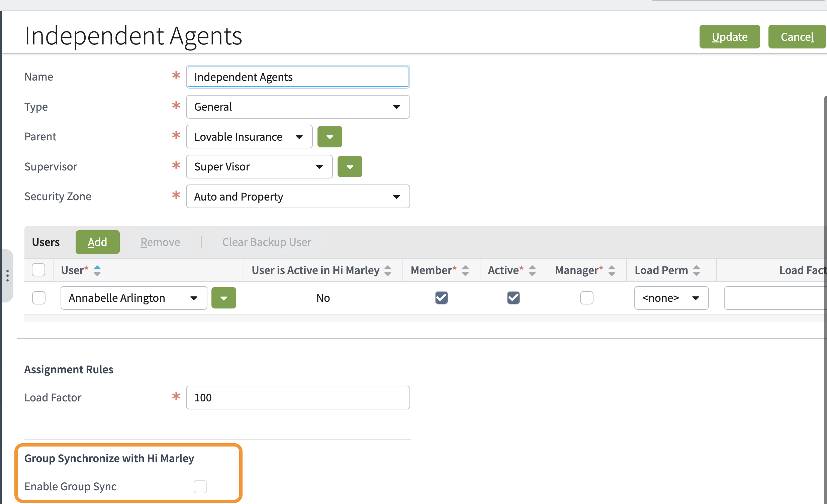Open Security Zone dropdown
The width and height of the screenshot is (827, 504).
click(298, 197)
